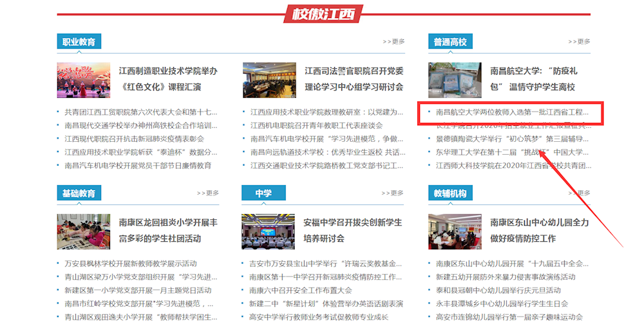Click 景德镇陶瓷大学举行初心筑梦 article link

tap(512, 139)
